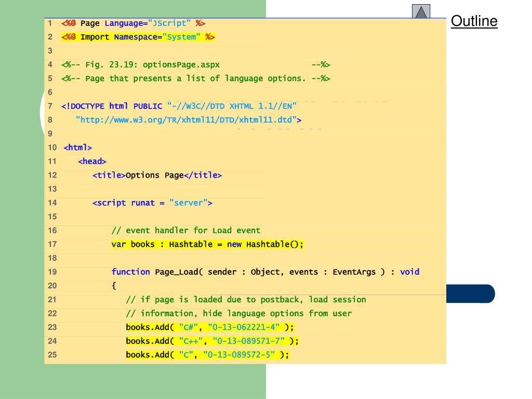Click the Page Language="JScript" directive line
The height and width of the screenshot is (399, 532).
[x=133, y=23]
